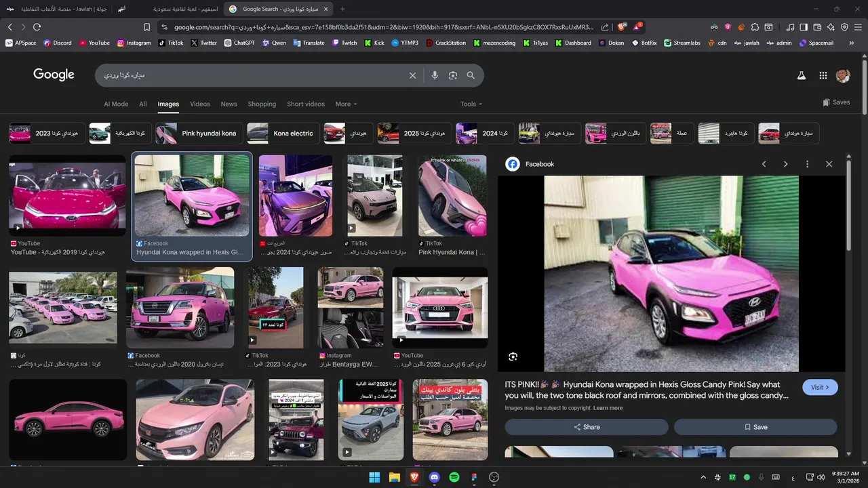Open the large pink Kona preview image
868x488 pixels.
pos(671,274)
